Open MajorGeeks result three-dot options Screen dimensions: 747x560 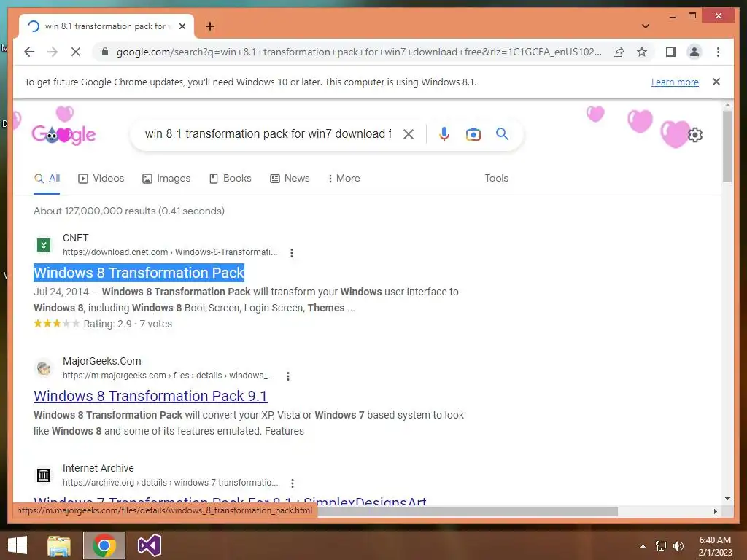287,376
